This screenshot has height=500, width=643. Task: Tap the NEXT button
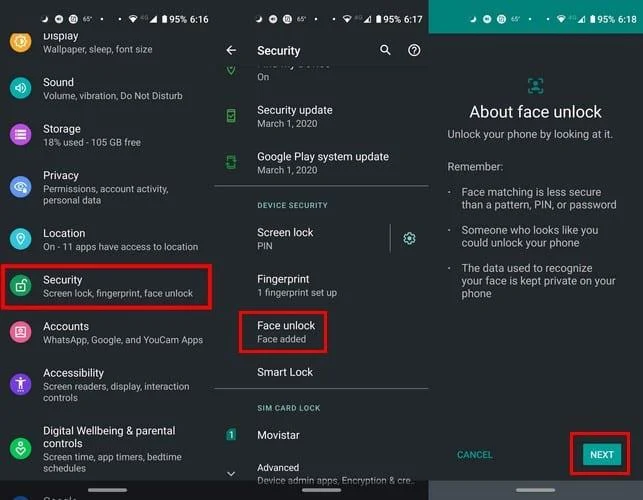[x=602, y=454]
